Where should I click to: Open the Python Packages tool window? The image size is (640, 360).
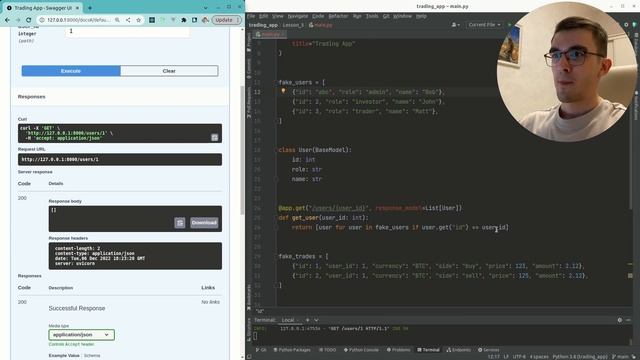[x=292, y=350]
